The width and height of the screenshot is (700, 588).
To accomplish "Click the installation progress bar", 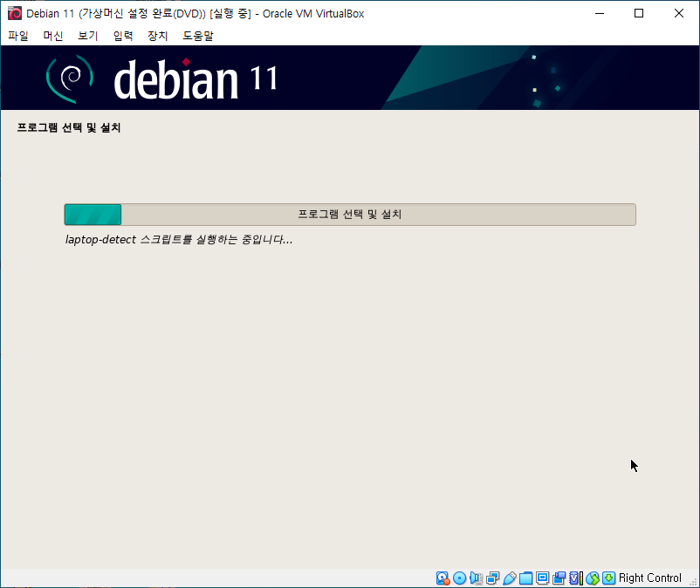I will point(350,215).
